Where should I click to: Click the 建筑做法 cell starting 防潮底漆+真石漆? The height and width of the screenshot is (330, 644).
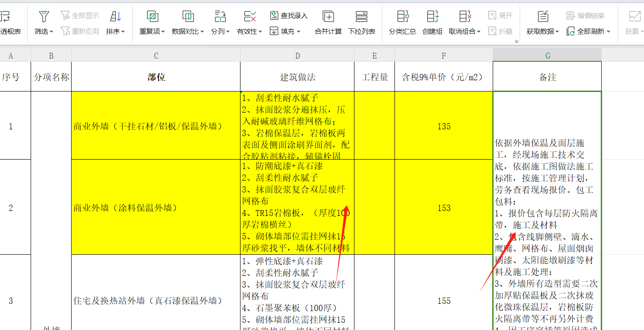coord(297,207)
